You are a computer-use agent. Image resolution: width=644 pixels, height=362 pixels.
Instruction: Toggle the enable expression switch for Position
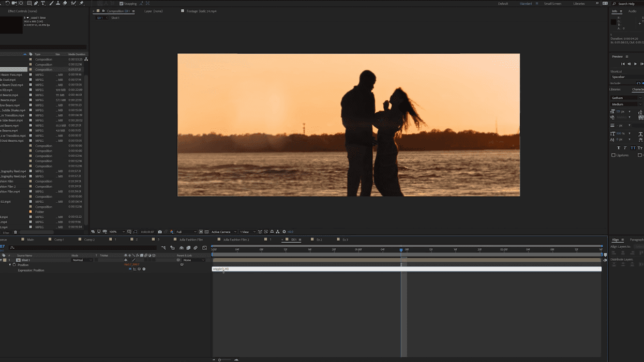[130, 269]
